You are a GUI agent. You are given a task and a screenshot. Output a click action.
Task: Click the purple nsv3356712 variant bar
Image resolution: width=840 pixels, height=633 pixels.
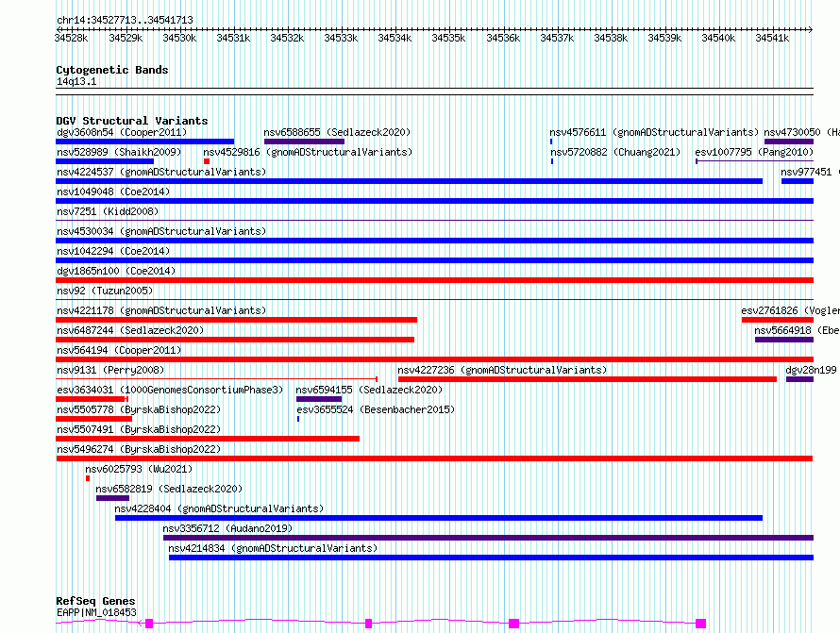pyautogui.click(x=489, y=538)
